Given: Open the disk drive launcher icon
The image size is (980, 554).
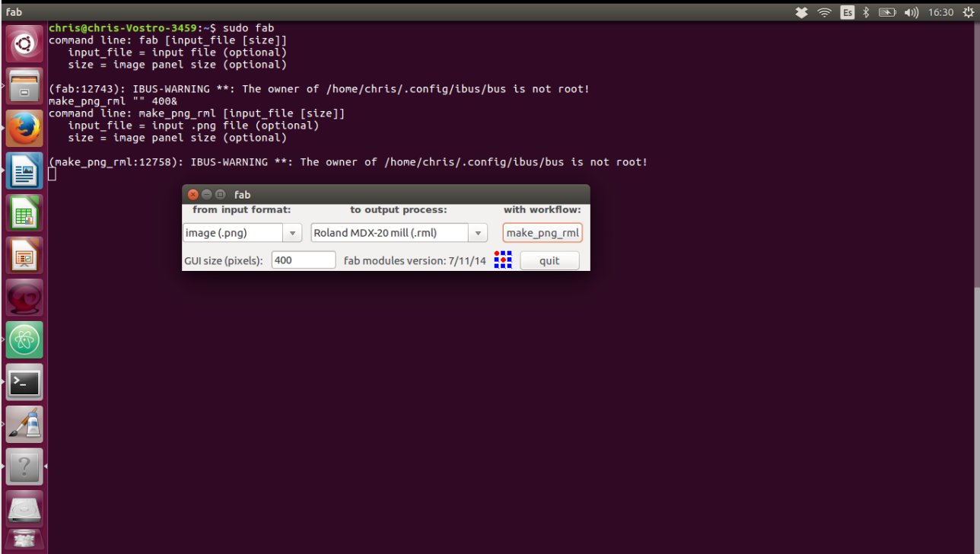Looking at the screenshot, I should coord(24,508).
